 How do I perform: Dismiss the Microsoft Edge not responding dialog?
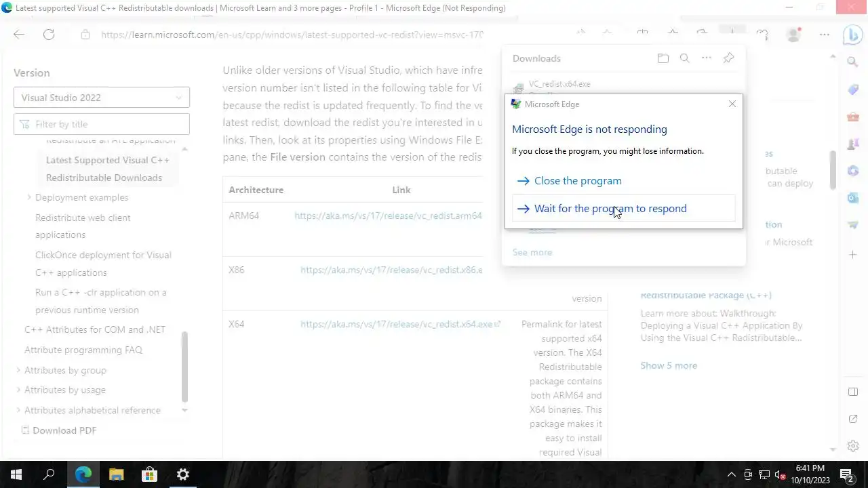point(732,104)
